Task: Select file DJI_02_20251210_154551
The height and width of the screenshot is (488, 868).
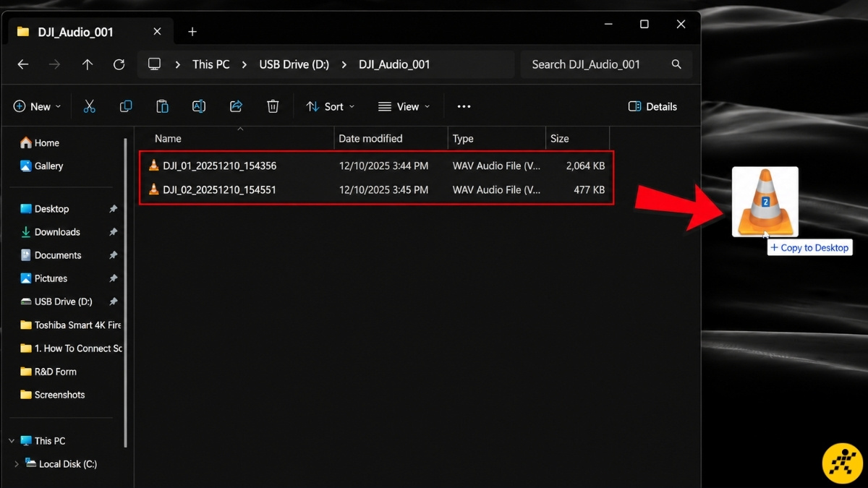Action: pyautogui.click(x=377, y=190)
